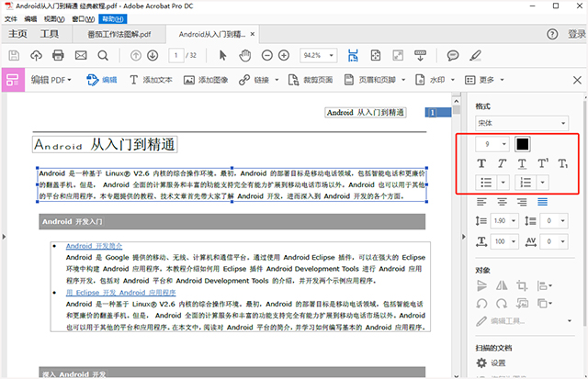Screen dimensions: 588x379
Task: Click the add image tool
Action: pos(208,80)
